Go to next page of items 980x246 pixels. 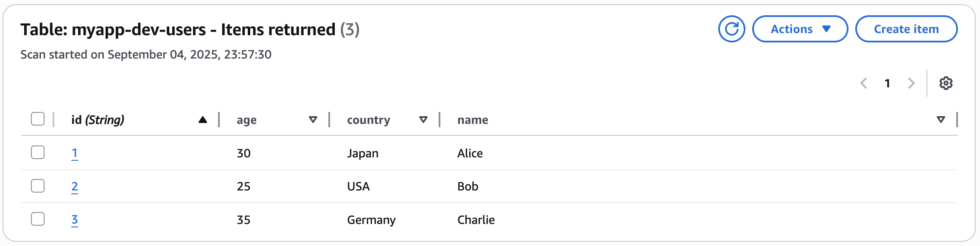pyautogui.click(x=911, y=83)
